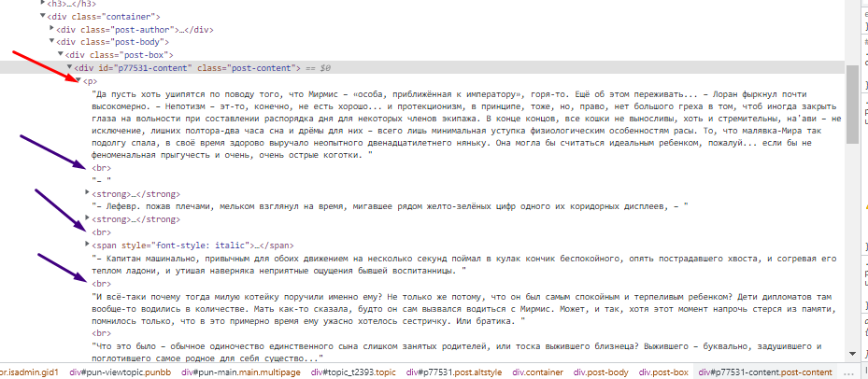
Task: Expand the div class="post-author" node
Action: pos(52,29)
